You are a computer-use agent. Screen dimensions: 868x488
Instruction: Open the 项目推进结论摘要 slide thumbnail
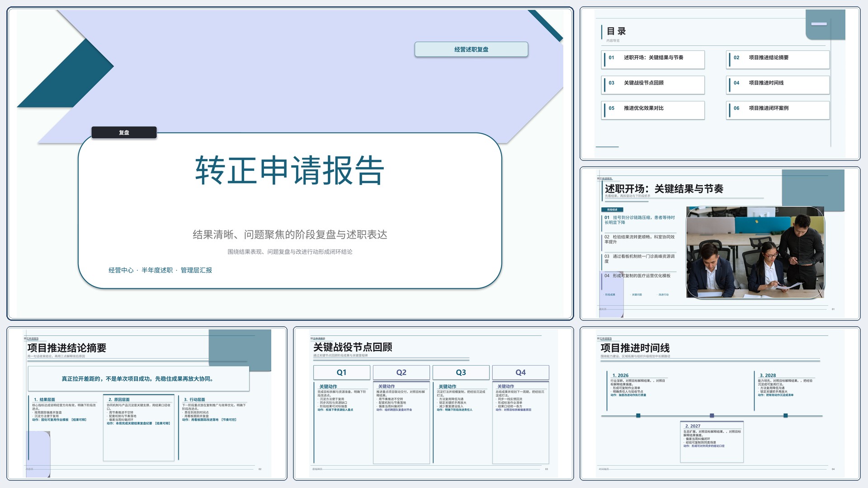[x=147, y=404]
